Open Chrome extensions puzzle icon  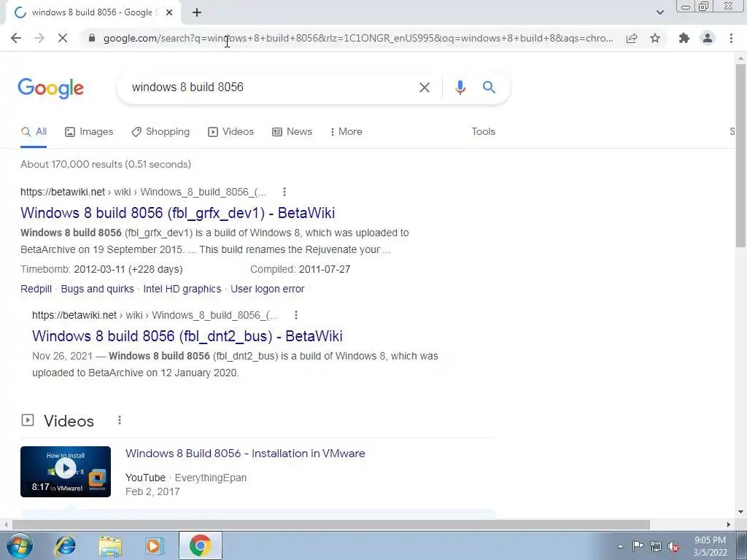pos(684,38)
